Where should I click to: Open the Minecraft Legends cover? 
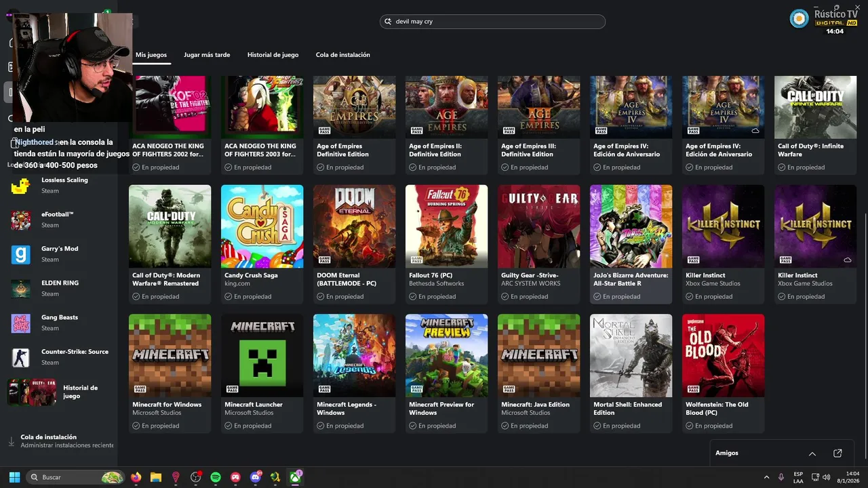[x=354, y=355]
